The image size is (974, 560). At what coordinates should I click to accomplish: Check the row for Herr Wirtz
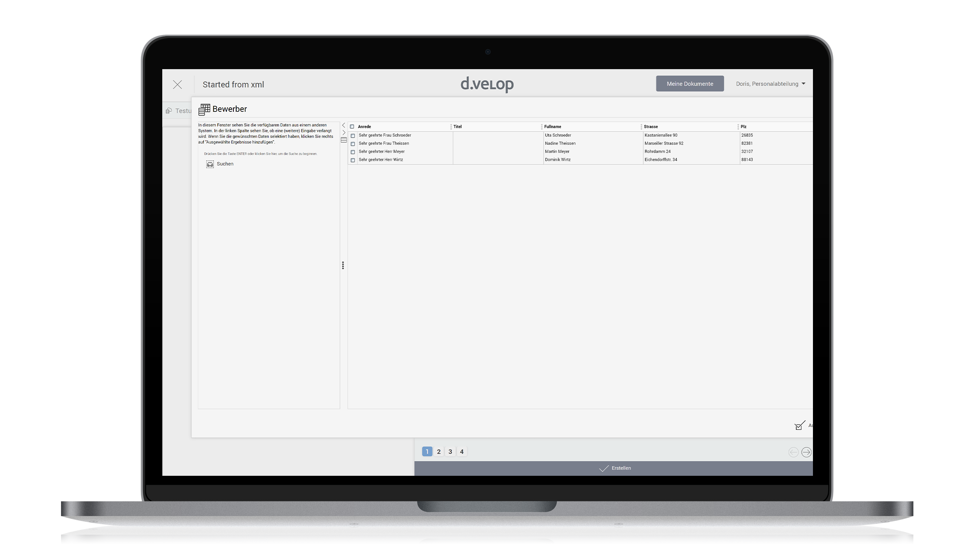pos(353,160)
